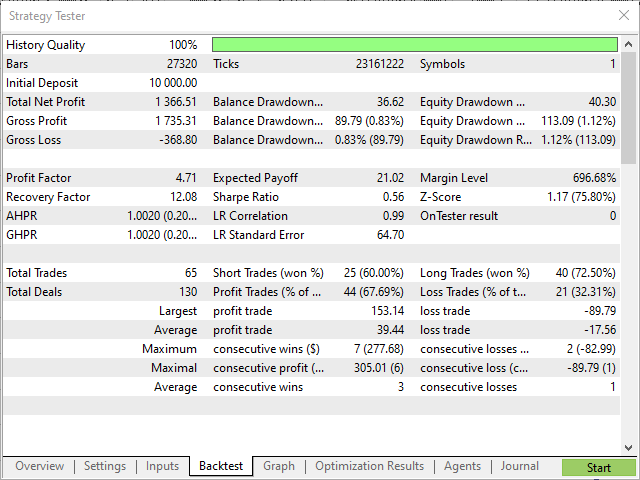The width and height of the screenshot is (640, 480).
Task: Click the Symbols label
Action: click(x=442, y=64)
